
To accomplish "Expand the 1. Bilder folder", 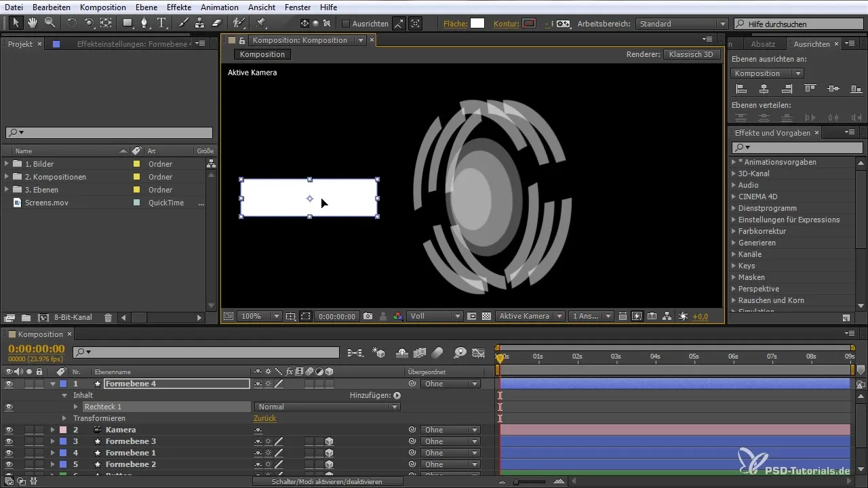I will pyautogui.click(x=7, y=164).
